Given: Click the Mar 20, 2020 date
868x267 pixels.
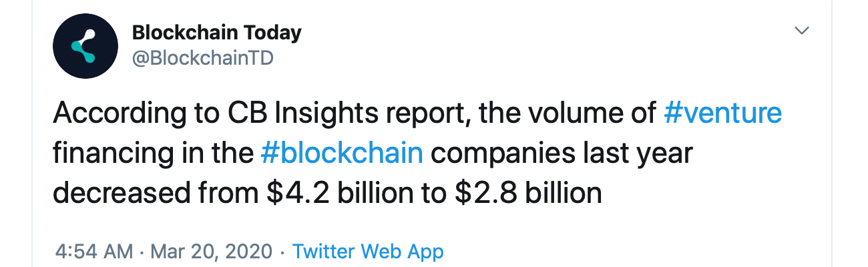Looking at the screenshot, I should [x=212, y=252].
